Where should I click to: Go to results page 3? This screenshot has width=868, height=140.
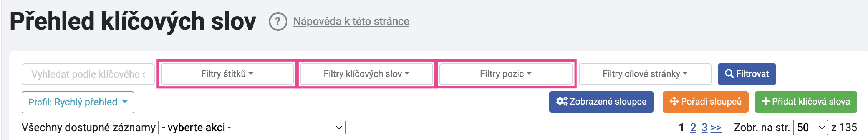(704, 128)
